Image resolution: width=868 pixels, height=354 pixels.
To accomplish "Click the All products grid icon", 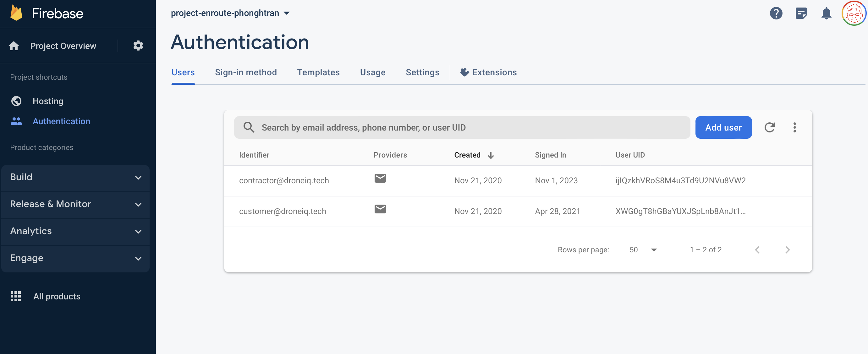I will [16, 296].
